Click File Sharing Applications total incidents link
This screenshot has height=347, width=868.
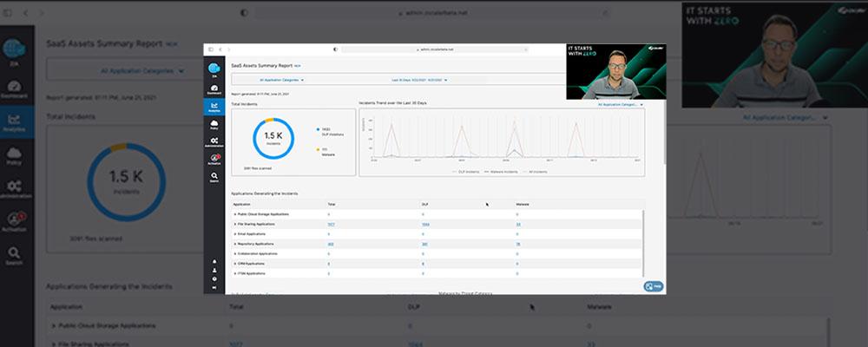tap(331, 224)
